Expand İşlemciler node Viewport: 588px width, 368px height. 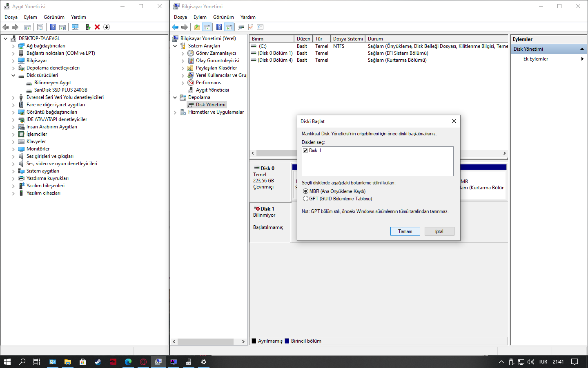13,134
